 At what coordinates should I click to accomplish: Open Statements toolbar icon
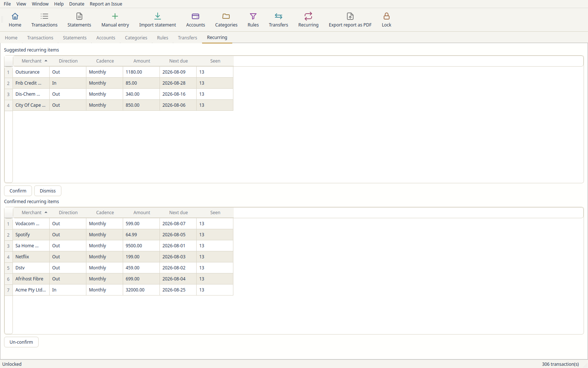pyautogui.click(x=79, y=20)
